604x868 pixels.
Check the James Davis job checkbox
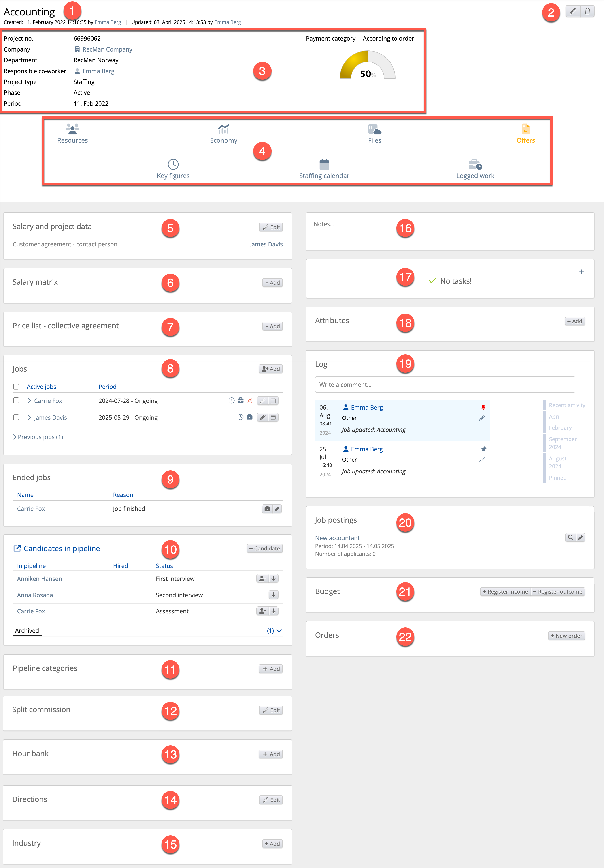(x=16, y=417)
